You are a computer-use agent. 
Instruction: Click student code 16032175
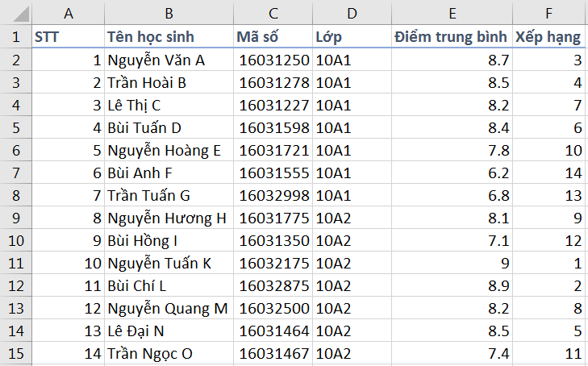point(273,263)
